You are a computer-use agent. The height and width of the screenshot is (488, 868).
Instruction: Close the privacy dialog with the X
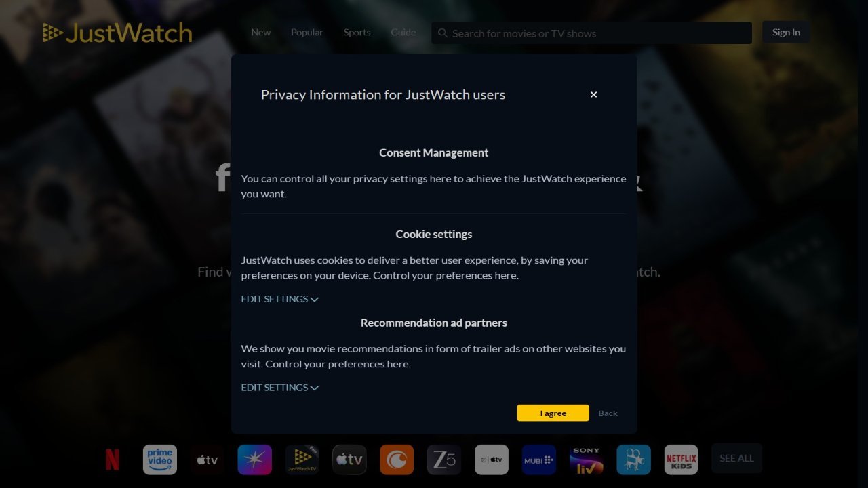click(593, 94)
